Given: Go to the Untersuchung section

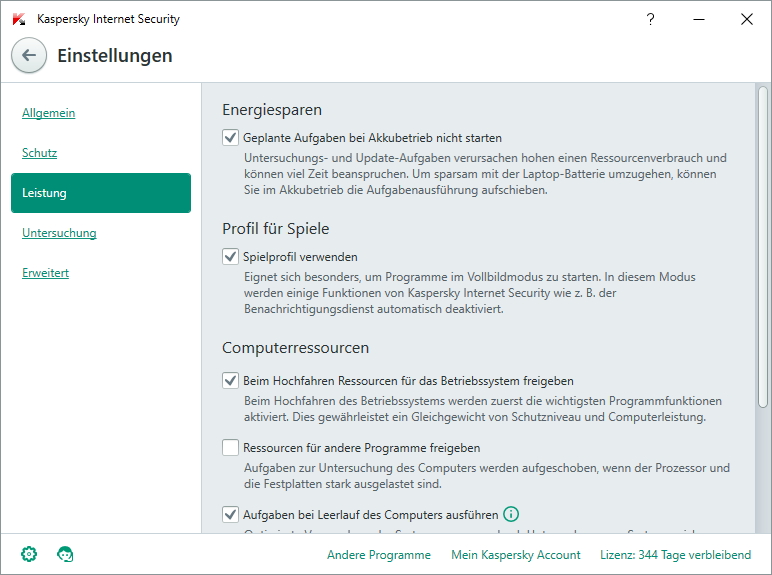Looking at the screenshot, I should 59,233.
